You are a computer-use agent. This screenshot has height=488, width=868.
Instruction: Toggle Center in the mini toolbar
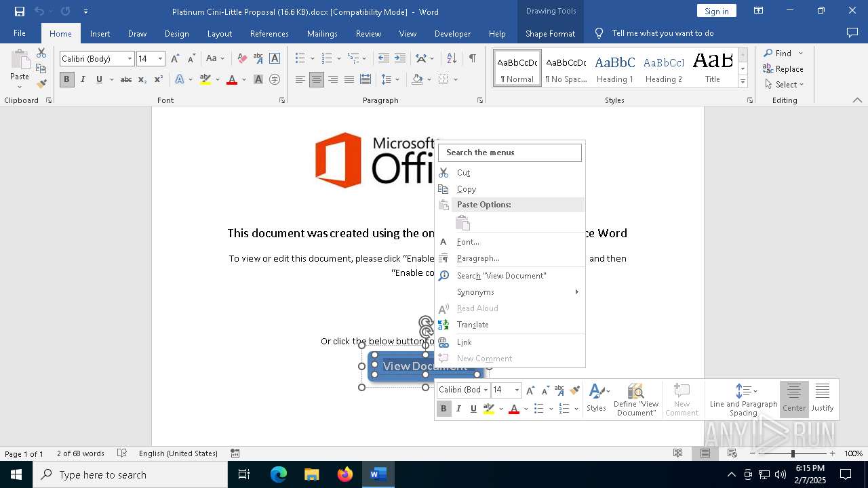[x=794, y=399]
